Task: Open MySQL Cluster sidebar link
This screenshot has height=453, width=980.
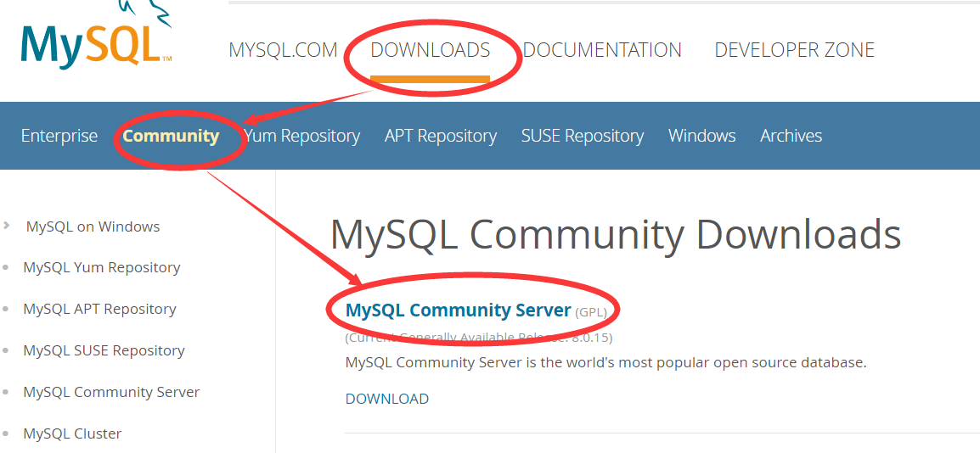Action: [x=72, y=433]
